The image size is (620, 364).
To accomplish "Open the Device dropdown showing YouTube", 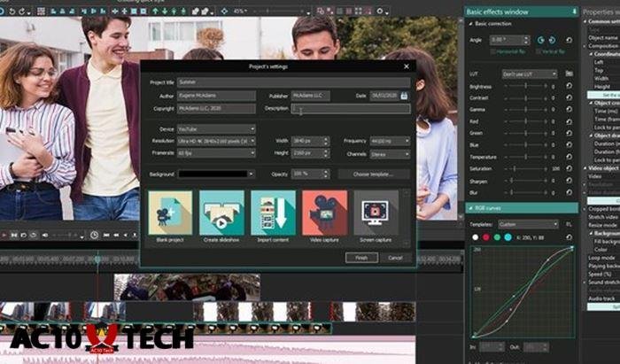I will pos(215,128).
